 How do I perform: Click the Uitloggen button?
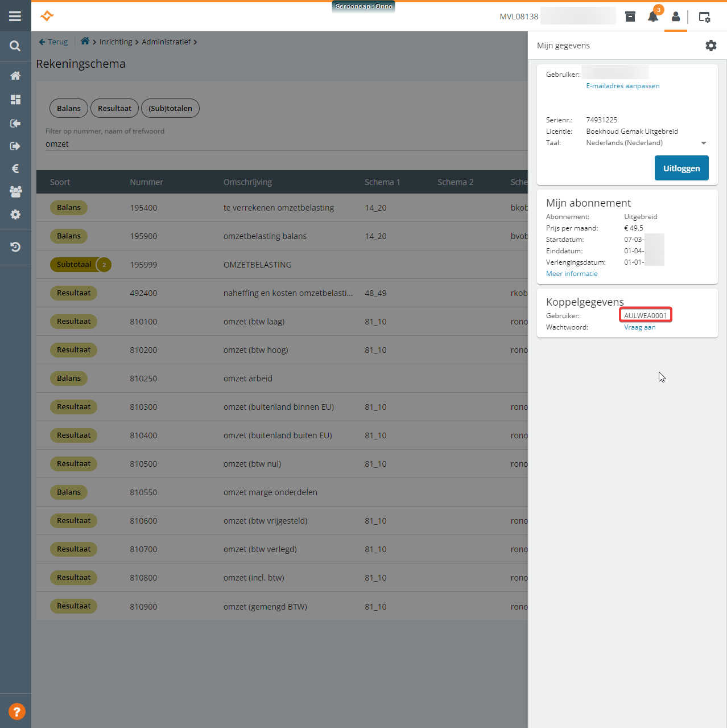[x=681, y=168]
